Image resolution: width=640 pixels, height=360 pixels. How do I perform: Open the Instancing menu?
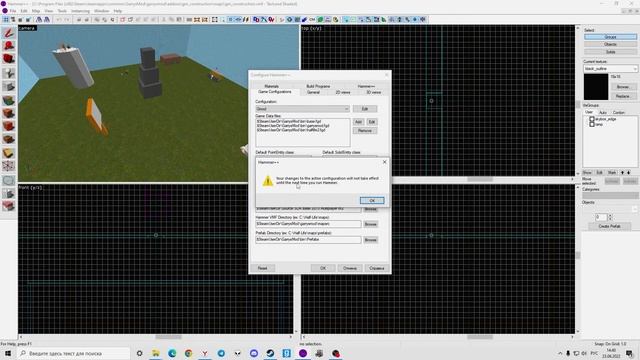pos(80,11)
